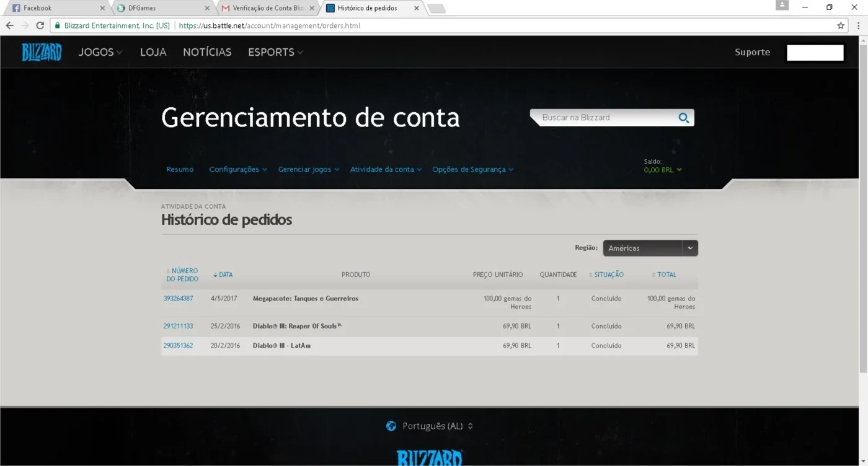Sort orders by Situação column

(x=606, y=275)
